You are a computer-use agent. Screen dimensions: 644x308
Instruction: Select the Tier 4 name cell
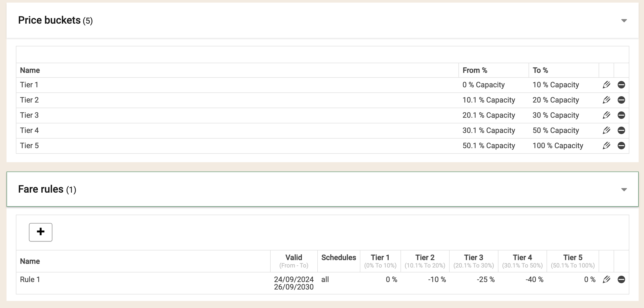tap(237, 130)
